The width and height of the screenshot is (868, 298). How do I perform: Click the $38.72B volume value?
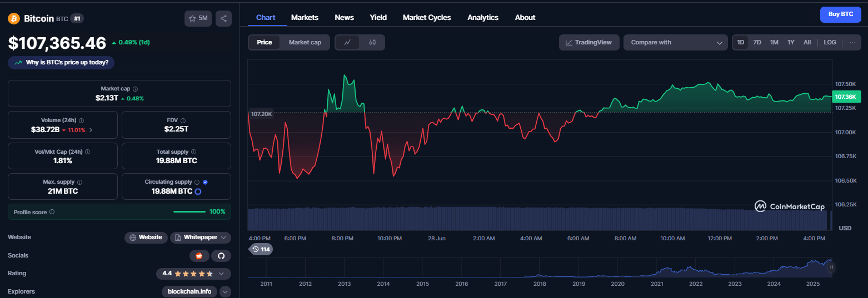[45, 129]
